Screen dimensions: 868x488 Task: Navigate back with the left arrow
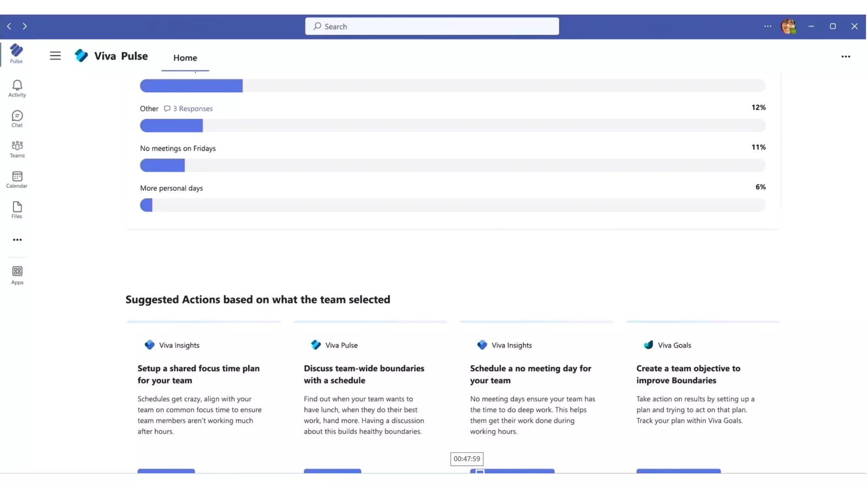point(9,26)
